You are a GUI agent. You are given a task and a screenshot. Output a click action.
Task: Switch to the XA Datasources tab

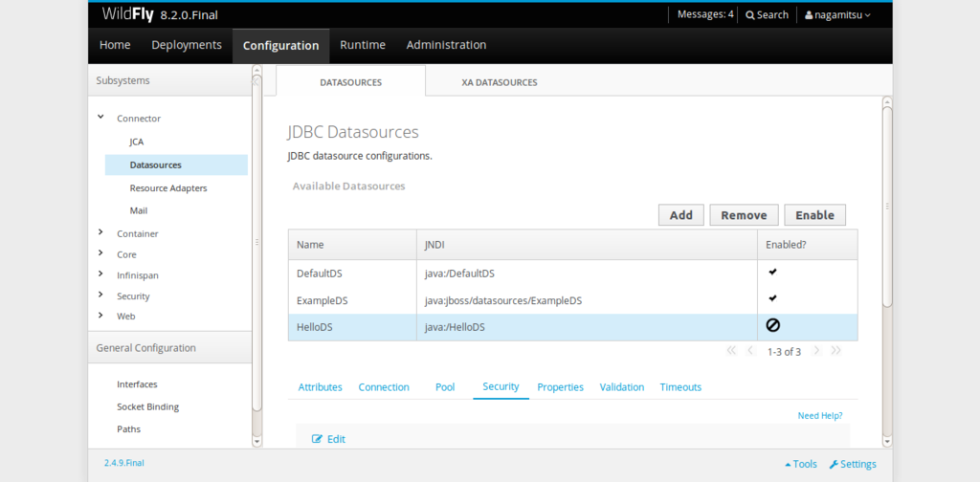click(500, 82)
